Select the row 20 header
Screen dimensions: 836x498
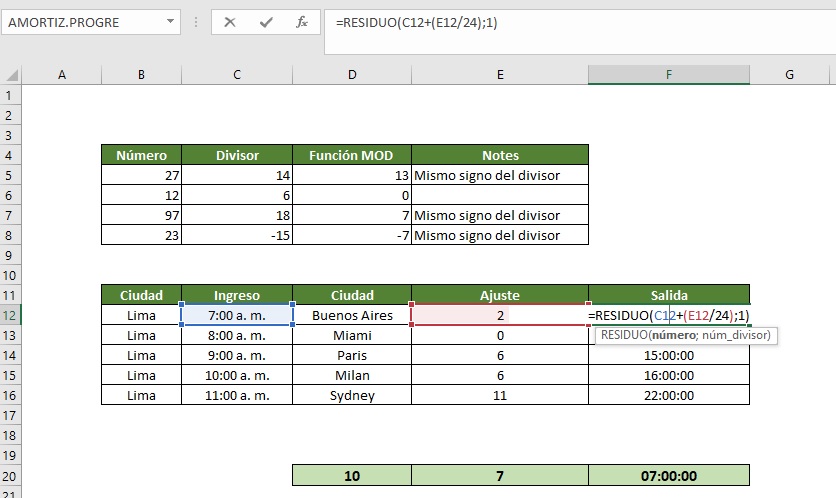coord(10,476)
